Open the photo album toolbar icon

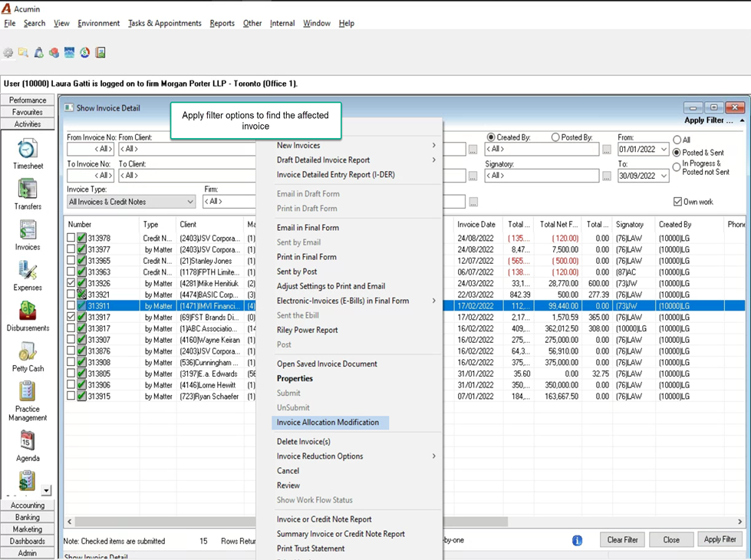(100, 53)
